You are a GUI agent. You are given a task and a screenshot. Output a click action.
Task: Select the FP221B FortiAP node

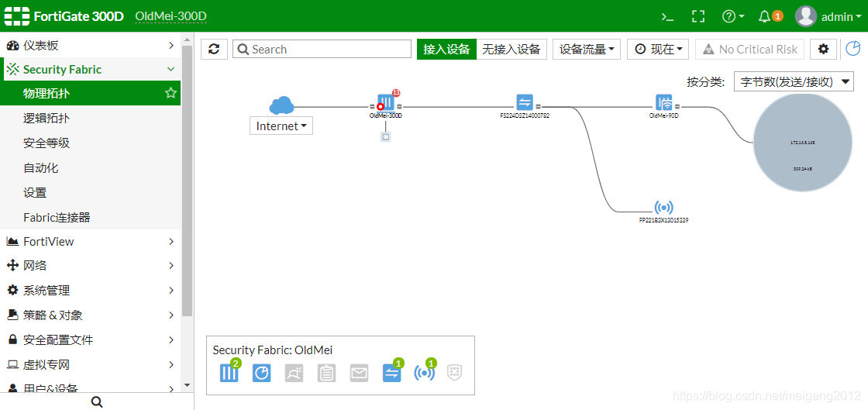click(663, 208)
